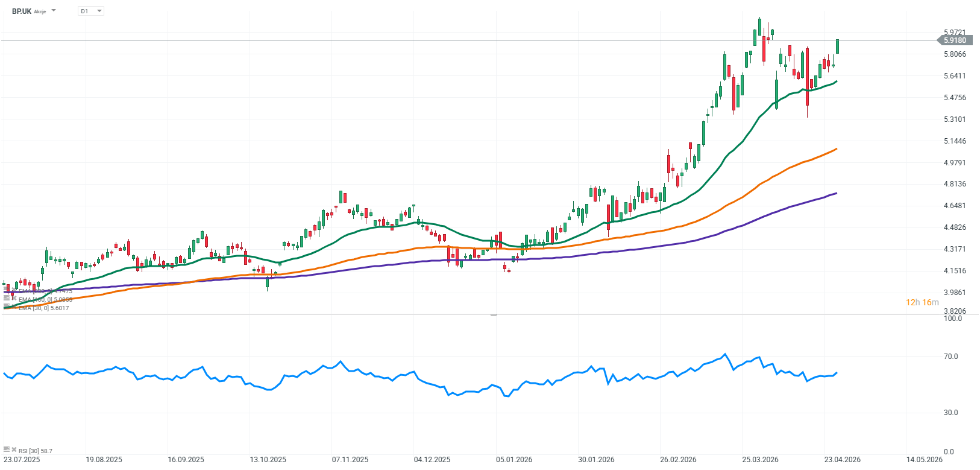Remove the EMA 200 indicator
980x470 pixels.
point(13,290)
